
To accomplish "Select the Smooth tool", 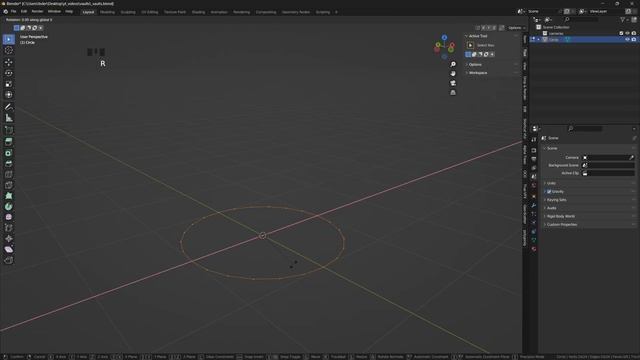I will pyautogui.click(x=9, y=217).
